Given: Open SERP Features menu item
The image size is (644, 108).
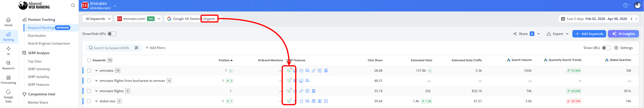Looking at the screenshot, I should (x=39, y=85).
